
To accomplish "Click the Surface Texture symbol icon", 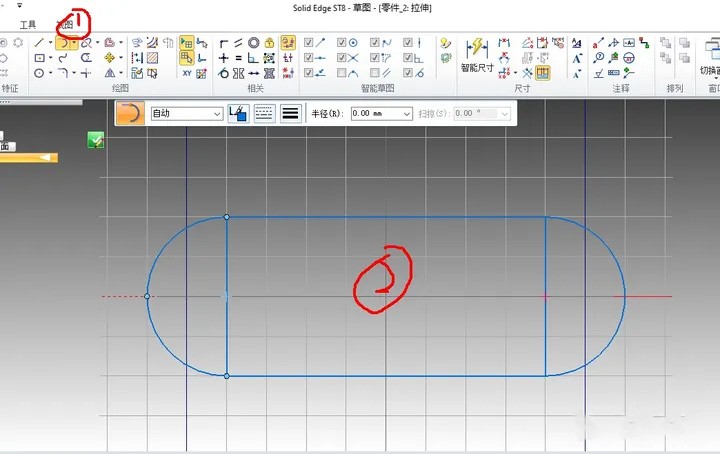I will pyautogui.click(x=598, y=73).
